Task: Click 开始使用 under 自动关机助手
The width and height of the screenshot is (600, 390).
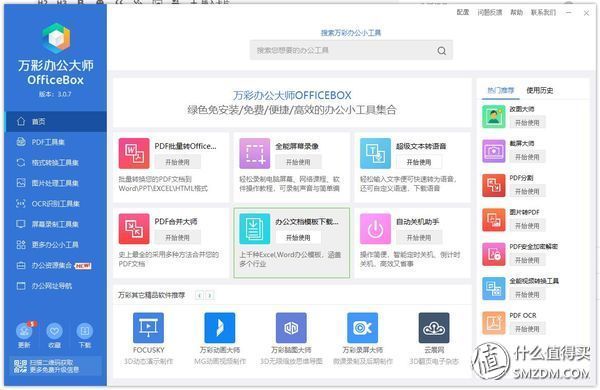Action: pos(419,238)
